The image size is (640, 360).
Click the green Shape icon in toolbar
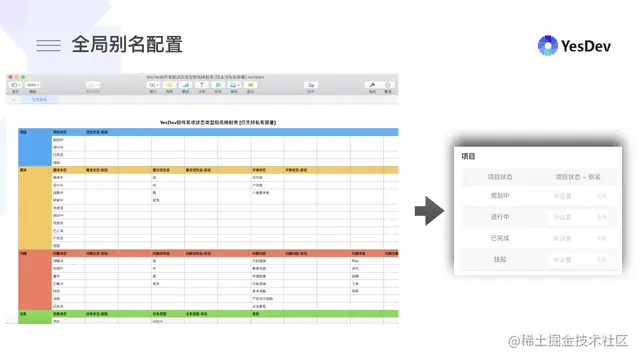click(218, 85)
